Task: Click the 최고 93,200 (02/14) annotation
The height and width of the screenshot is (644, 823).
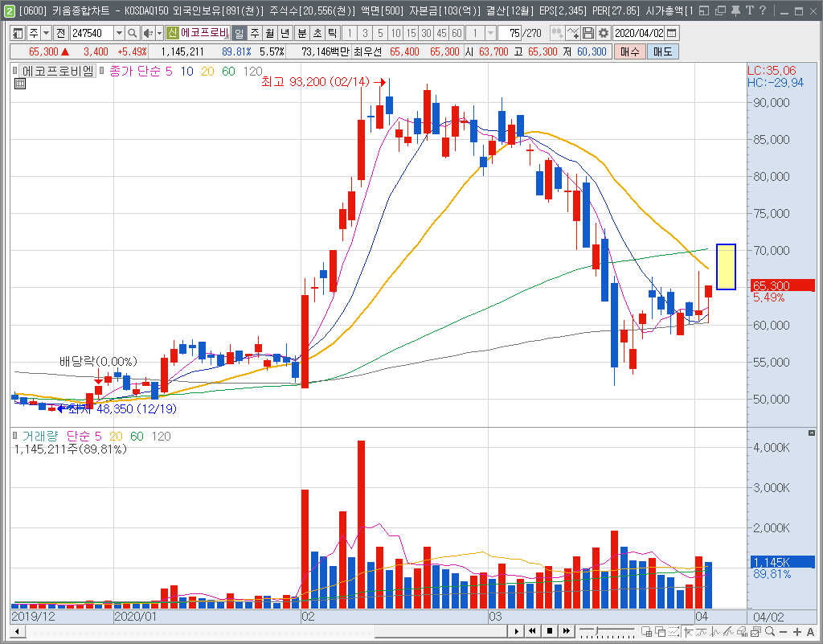Action: (315, 82)
